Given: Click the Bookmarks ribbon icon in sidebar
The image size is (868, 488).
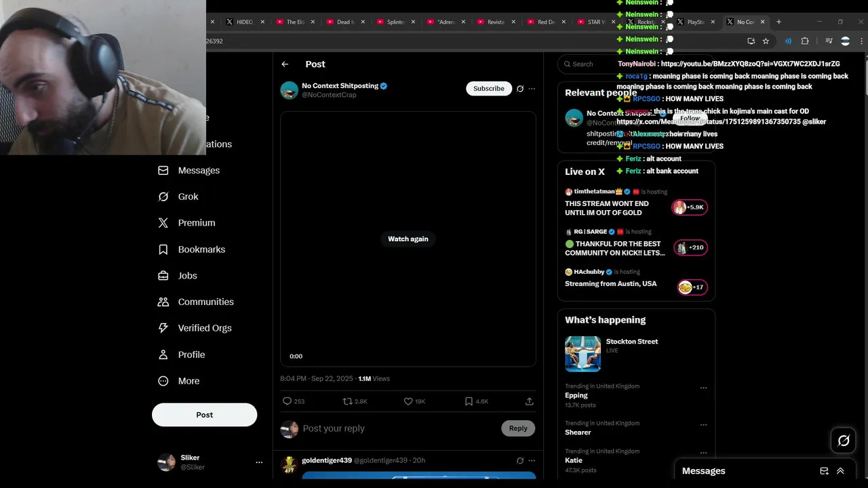Looking at the screenshot, I should (x=163, y=249).
